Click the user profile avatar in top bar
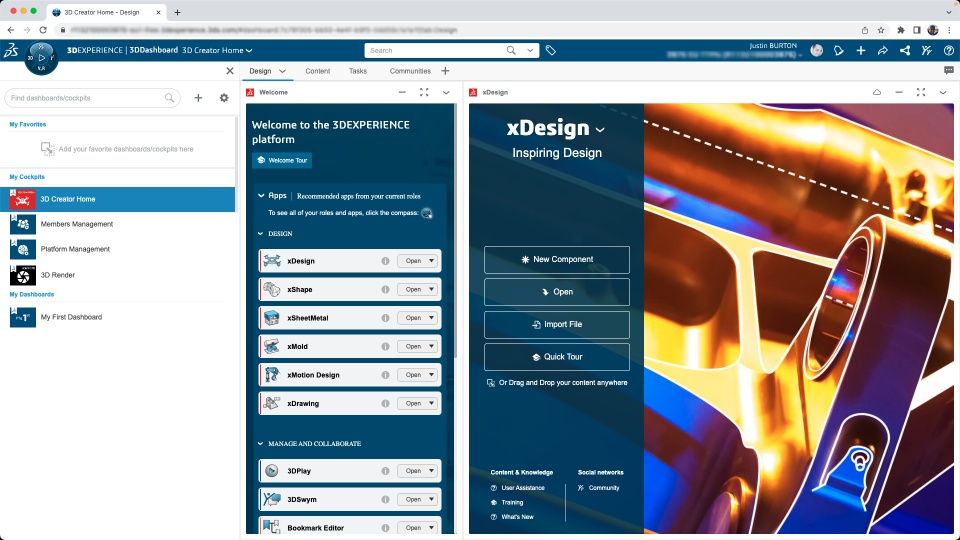960x540 pixels. tap(817, 50)
